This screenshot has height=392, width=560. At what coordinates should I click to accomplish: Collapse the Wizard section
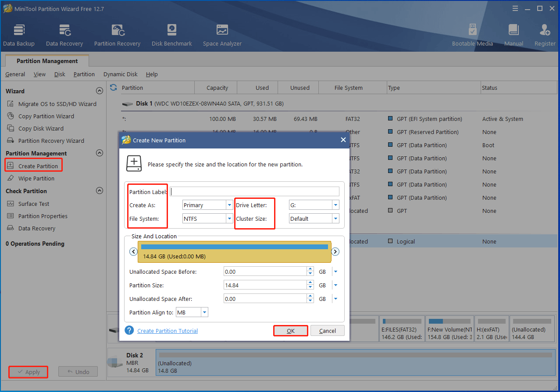[100, 91]
